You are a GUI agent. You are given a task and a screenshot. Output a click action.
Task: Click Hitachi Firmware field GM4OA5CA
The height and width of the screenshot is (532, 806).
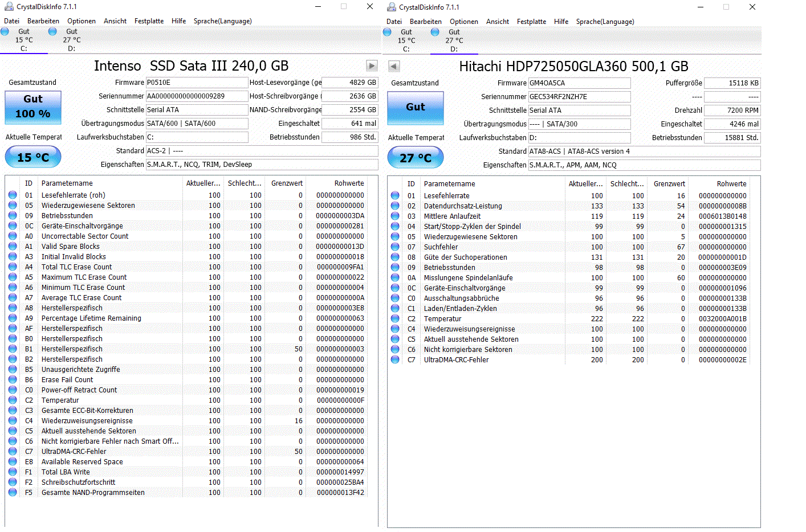point(579,83)
